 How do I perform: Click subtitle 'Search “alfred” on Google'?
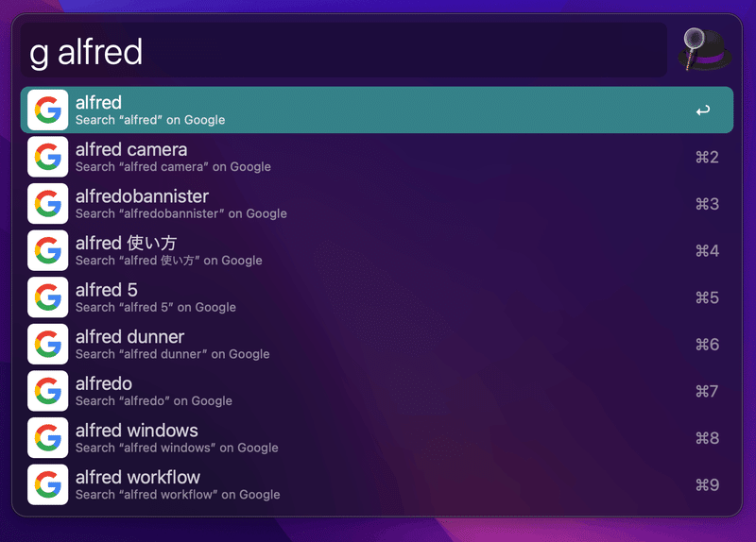[150, 120]
